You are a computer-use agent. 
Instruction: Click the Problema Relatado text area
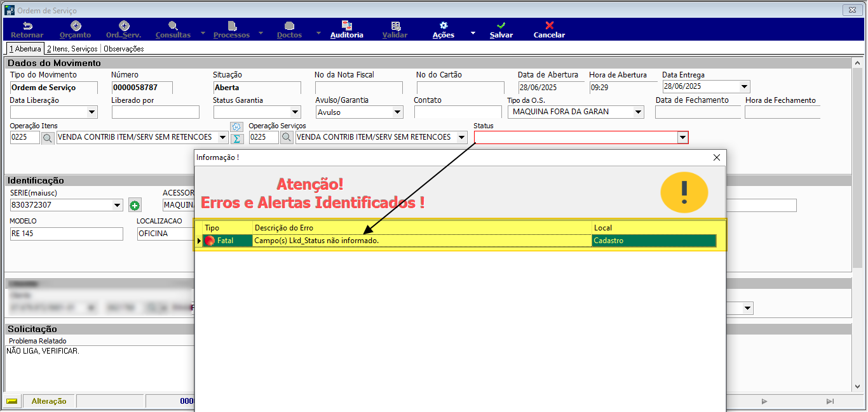[100, 369]
